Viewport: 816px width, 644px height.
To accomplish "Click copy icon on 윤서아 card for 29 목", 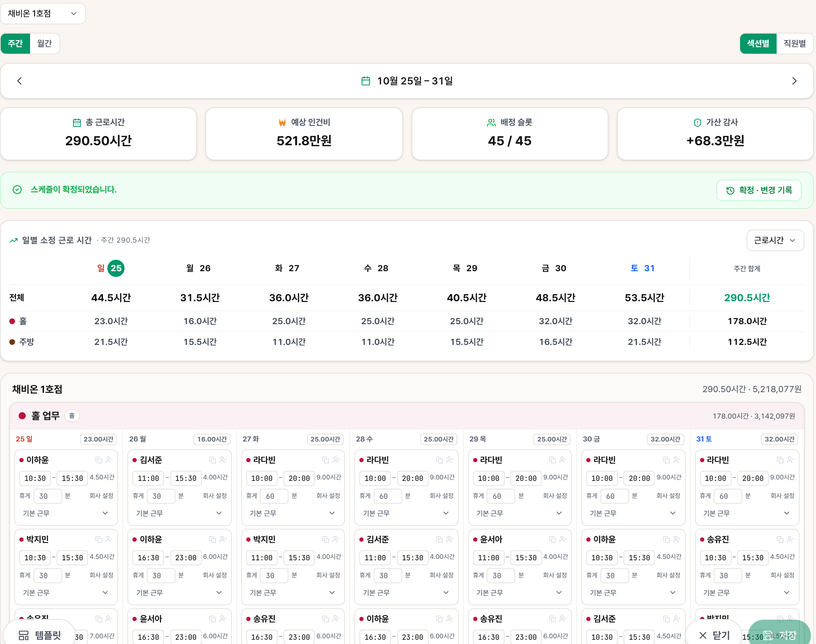I will (553, 540).
